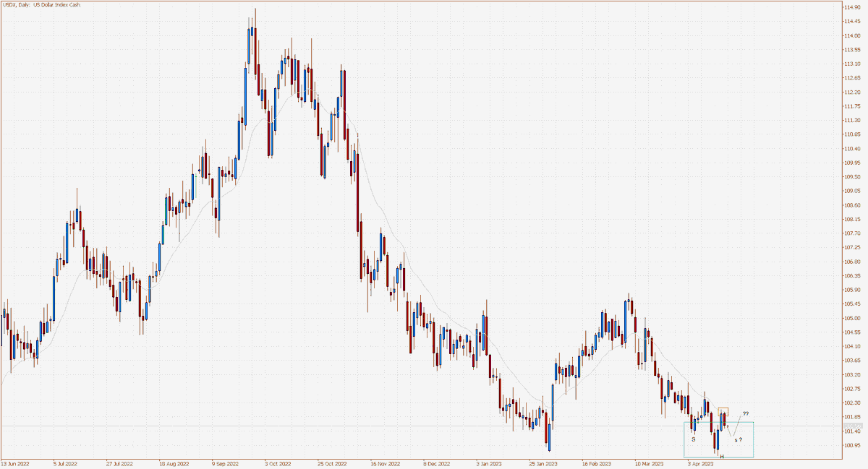Click the 105.90 price axis label

[851, 290]
